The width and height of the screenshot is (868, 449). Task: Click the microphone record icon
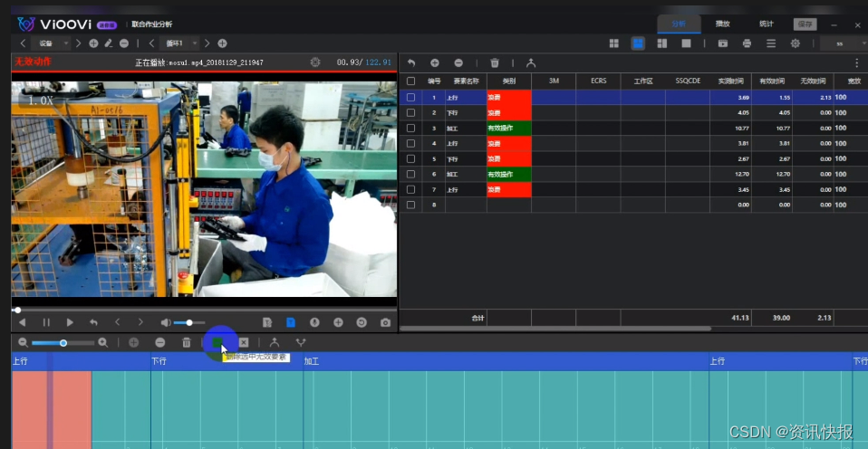314,322
